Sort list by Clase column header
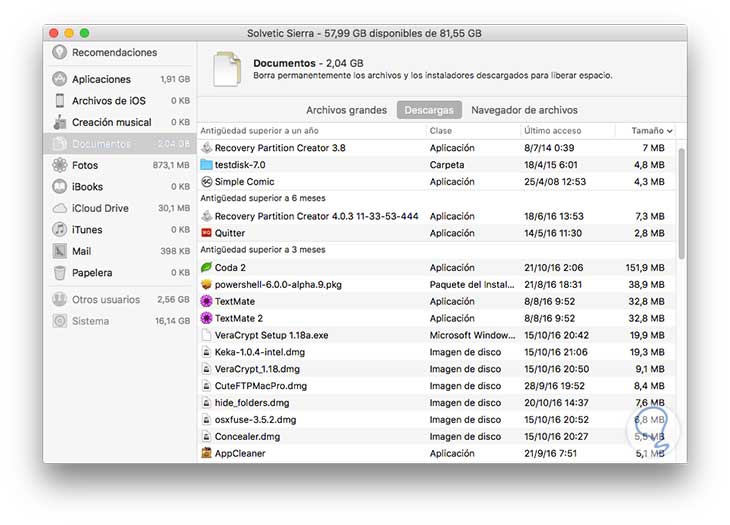Viewport: 730px width, 525px height. coord(440,131)
